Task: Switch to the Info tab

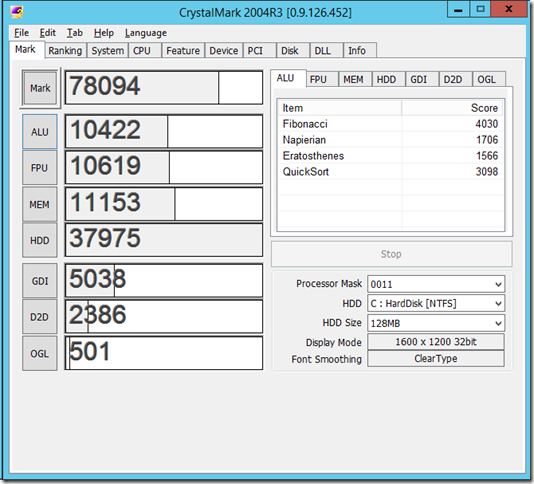Action: pyautogui.click(x=360, y=51)
